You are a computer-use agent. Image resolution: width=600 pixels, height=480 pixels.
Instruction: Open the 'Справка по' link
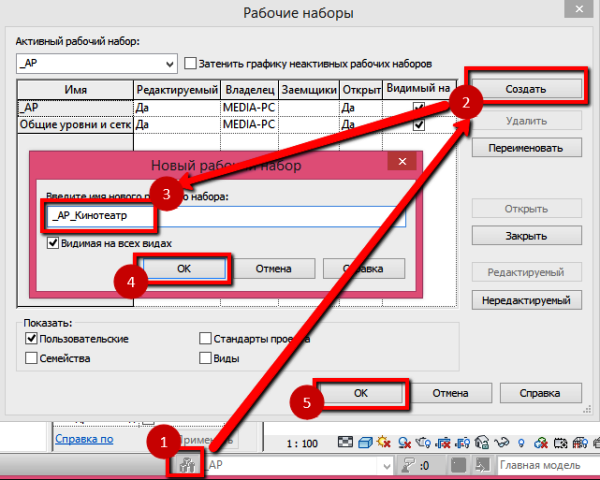click(84, 439)
